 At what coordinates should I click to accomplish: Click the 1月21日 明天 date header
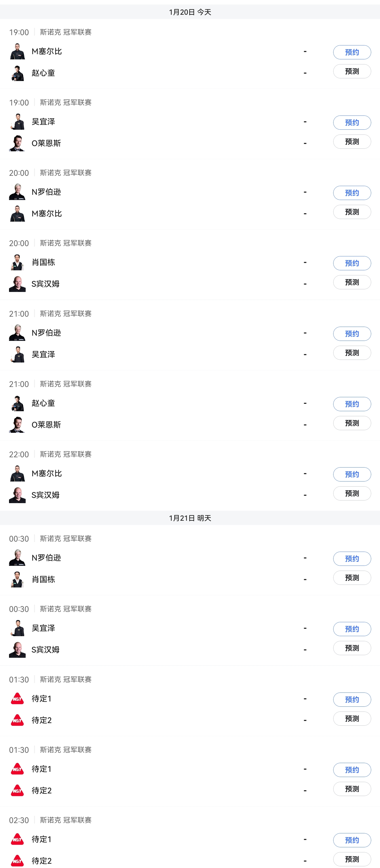190,518
